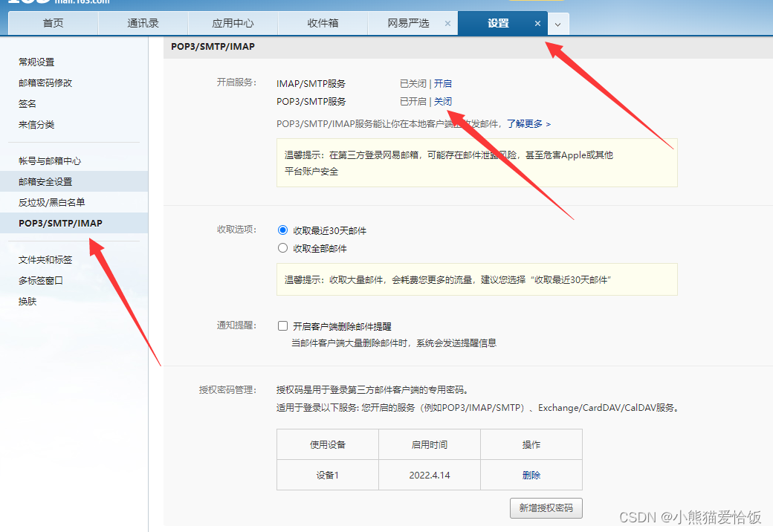Screen dimensions: 773x532
Task: Go to the 收件箱 tab
Action: pyautogui.click(x=323, y=23)
